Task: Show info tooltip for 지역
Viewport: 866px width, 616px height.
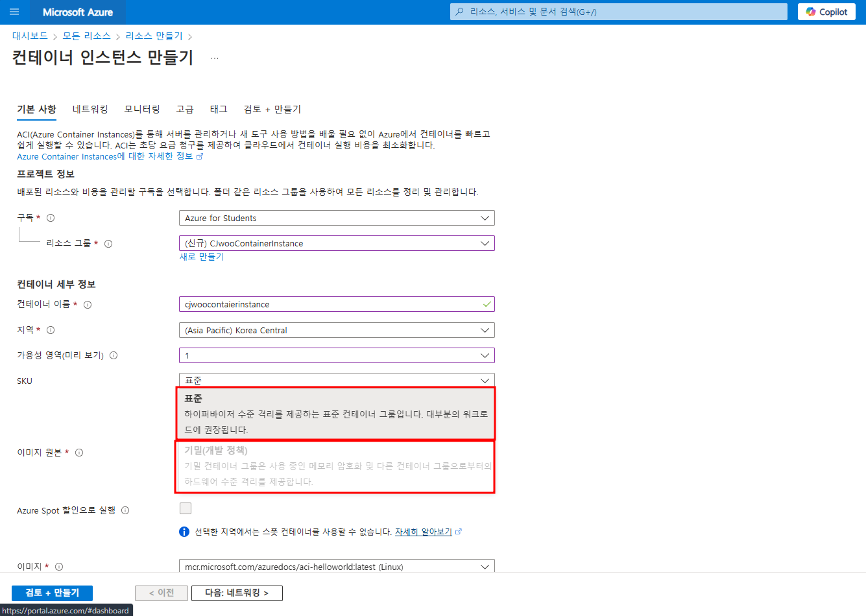Action: click(51, 330)
